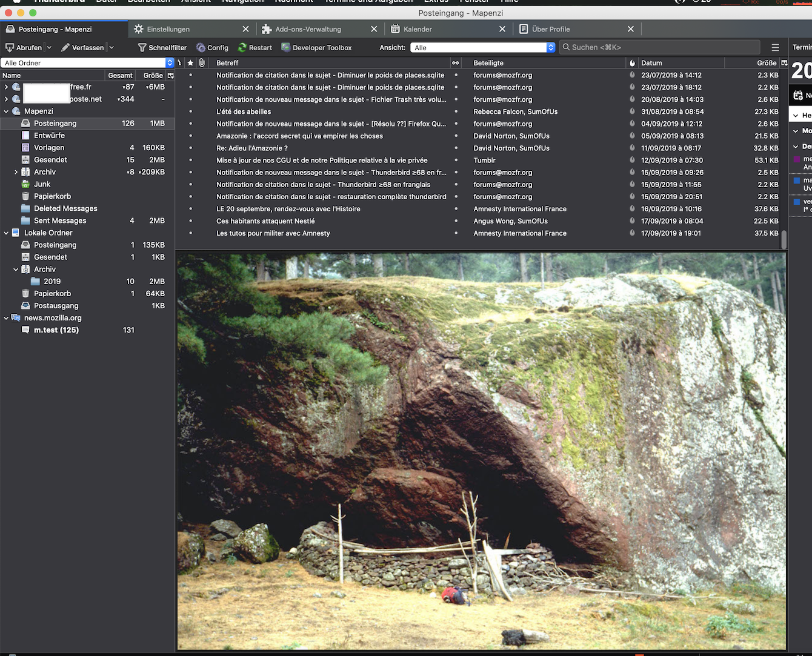Open message 'Les tutos pour militer avec Amnesty'
Image resolution: width=812 pixels, height=656 pixels.
pyautogui.click(x=273, y=233)
